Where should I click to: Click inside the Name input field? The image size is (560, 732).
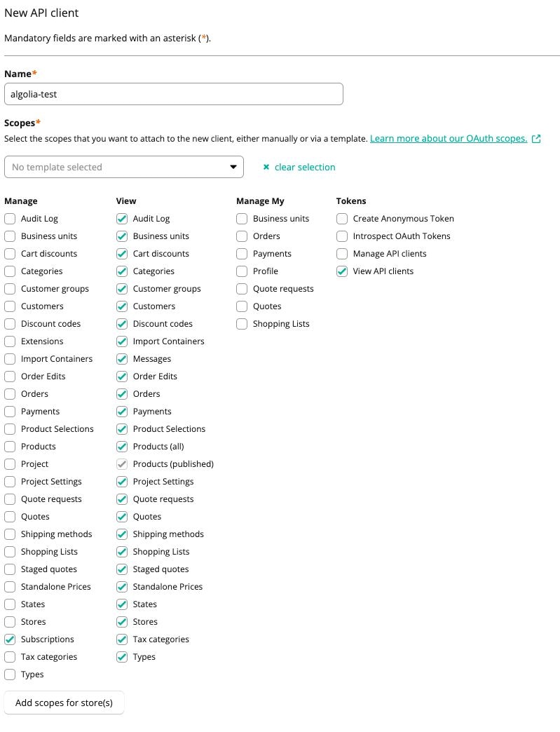[173, 94]
